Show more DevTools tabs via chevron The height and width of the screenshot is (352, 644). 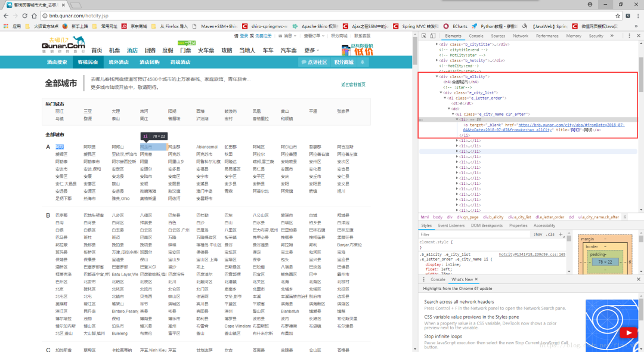(612, 36)
